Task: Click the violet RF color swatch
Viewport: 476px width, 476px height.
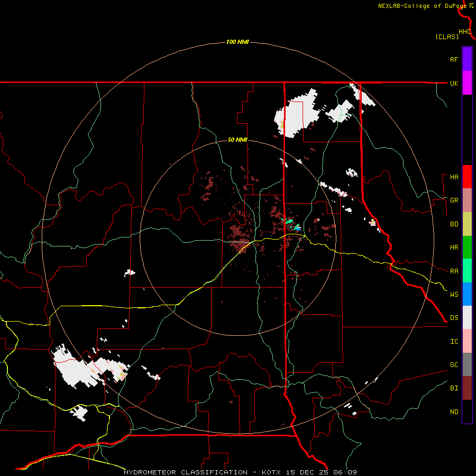Action: pos(467,59)
